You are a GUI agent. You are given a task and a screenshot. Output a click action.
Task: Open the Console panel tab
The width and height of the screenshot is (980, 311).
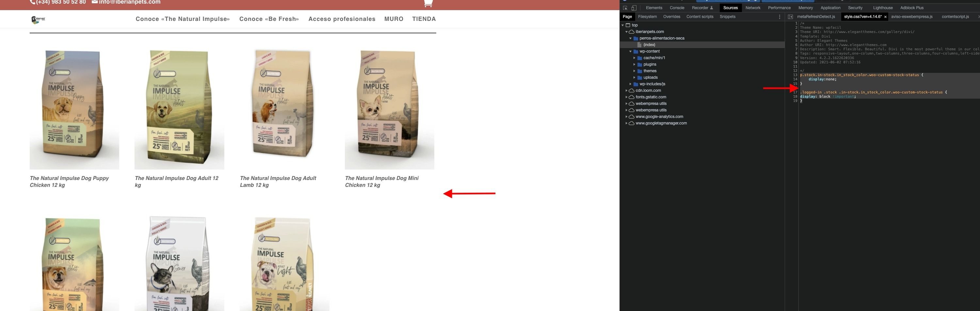677,8
